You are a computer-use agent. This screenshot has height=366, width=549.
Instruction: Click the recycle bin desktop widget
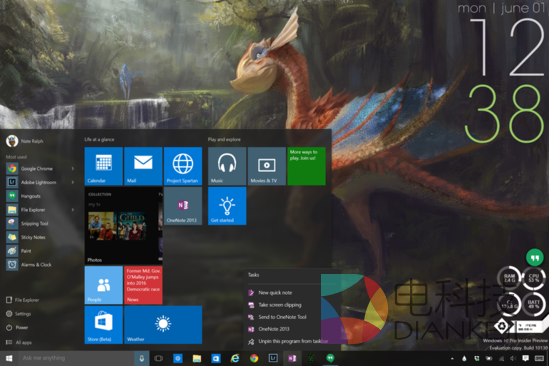[x=502, y=326]
